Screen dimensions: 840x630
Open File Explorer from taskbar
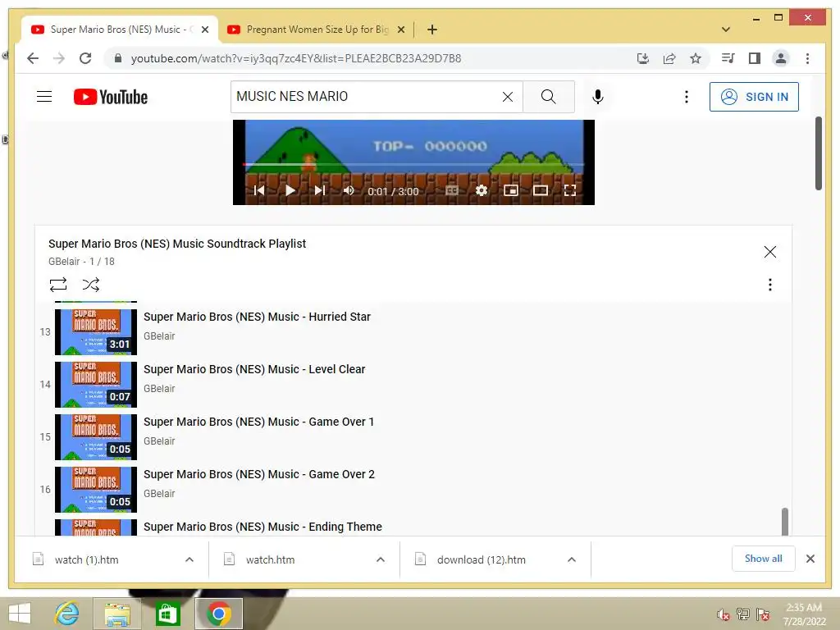117,614
